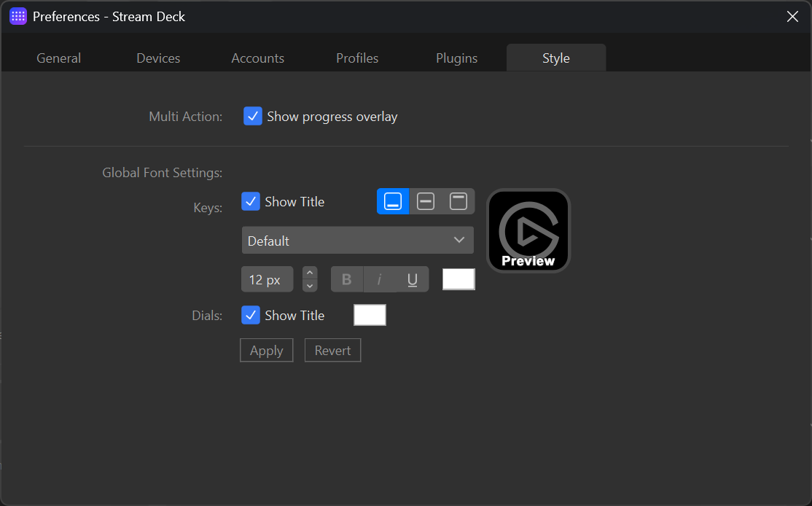Select the top title position icon
This screenshot has height=506, width=812.
click(x=458, y=201)
